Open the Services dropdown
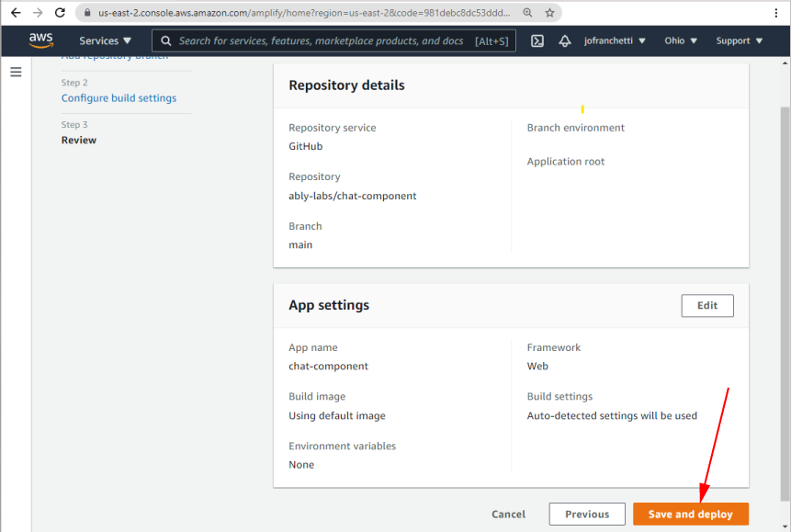Viewport: 791px width, 532px height. tap(104, 40)
